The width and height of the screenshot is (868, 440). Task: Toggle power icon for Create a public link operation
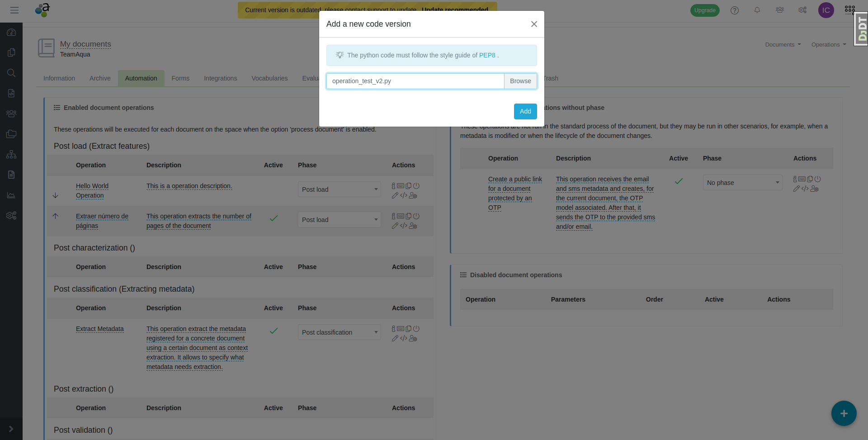(818, 179)
